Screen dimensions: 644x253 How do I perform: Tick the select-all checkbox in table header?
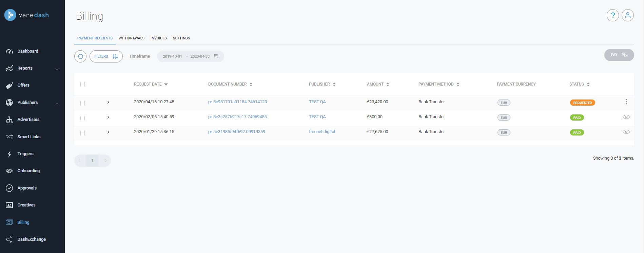pyautogui.click(x=82, y=84)
